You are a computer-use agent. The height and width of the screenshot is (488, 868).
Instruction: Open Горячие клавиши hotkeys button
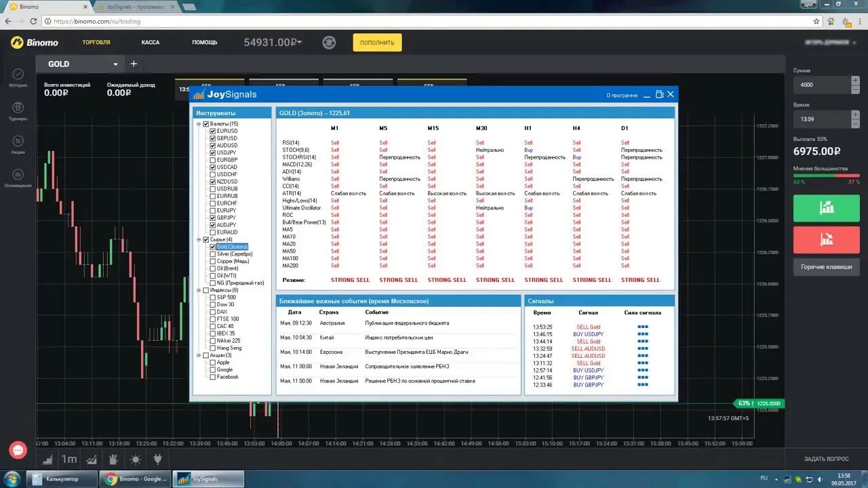826,267
